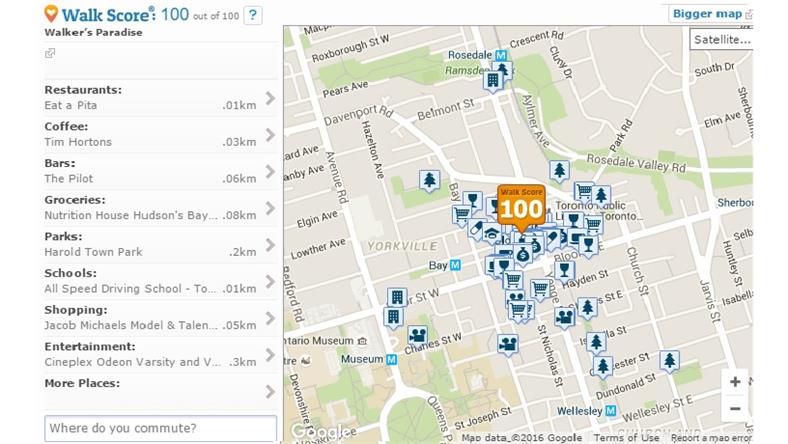
Task: Select the Parks row for Harold Town Park
Action: tap(150, 244)
